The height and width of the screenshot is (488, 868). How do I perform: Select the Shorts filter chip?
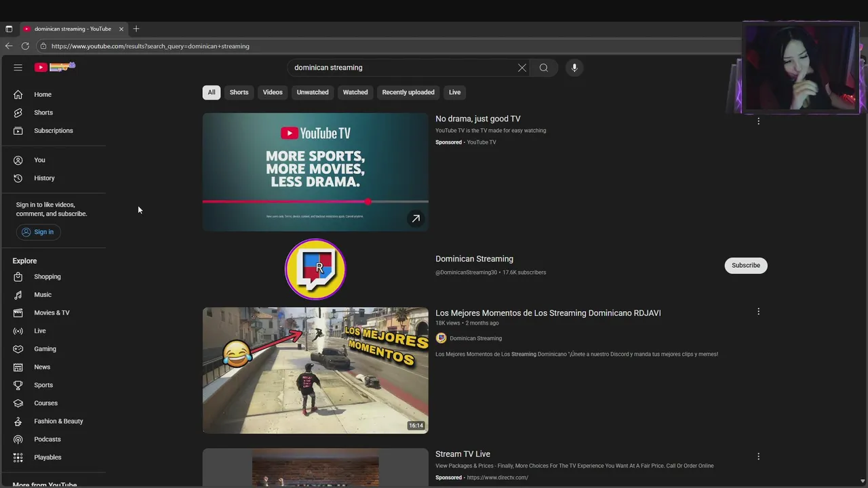tap(239, 92)
